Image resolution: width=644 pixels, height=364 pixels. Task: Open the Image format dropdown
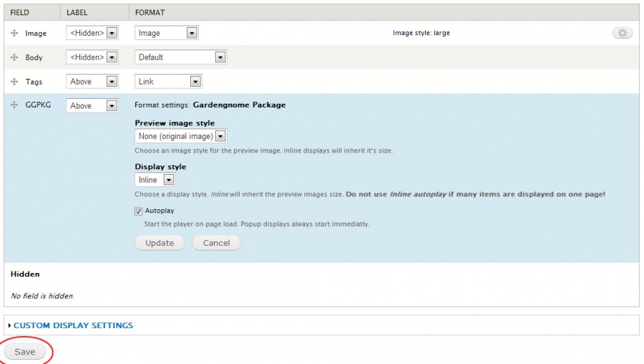click(x=167, y=33)
